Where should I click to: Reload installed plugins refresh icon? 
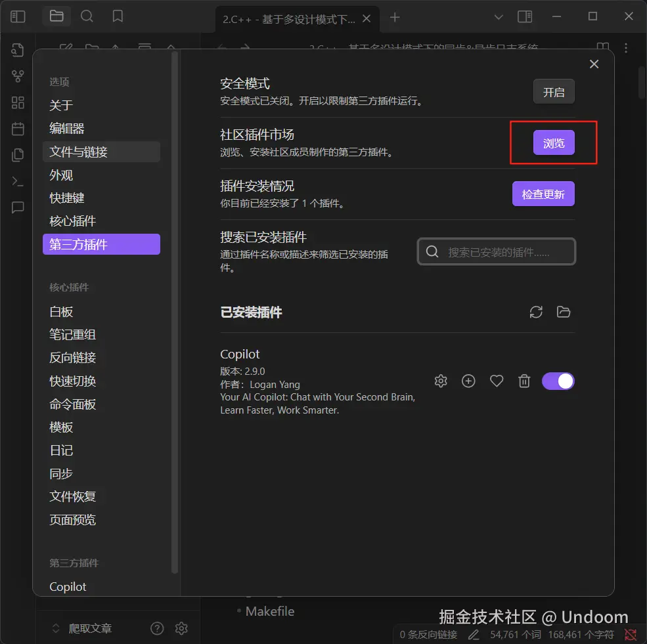(536, 312)
